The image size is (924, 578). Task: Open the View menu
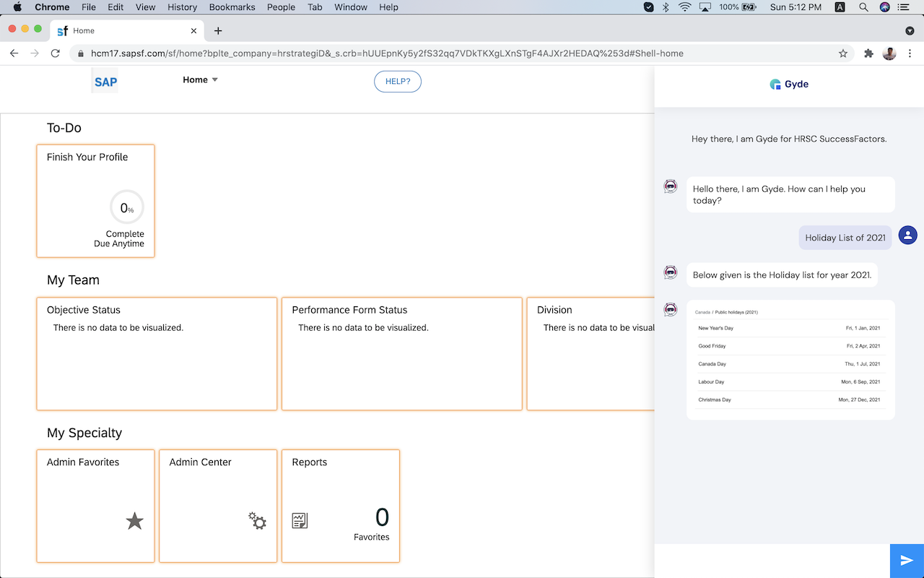146,7
